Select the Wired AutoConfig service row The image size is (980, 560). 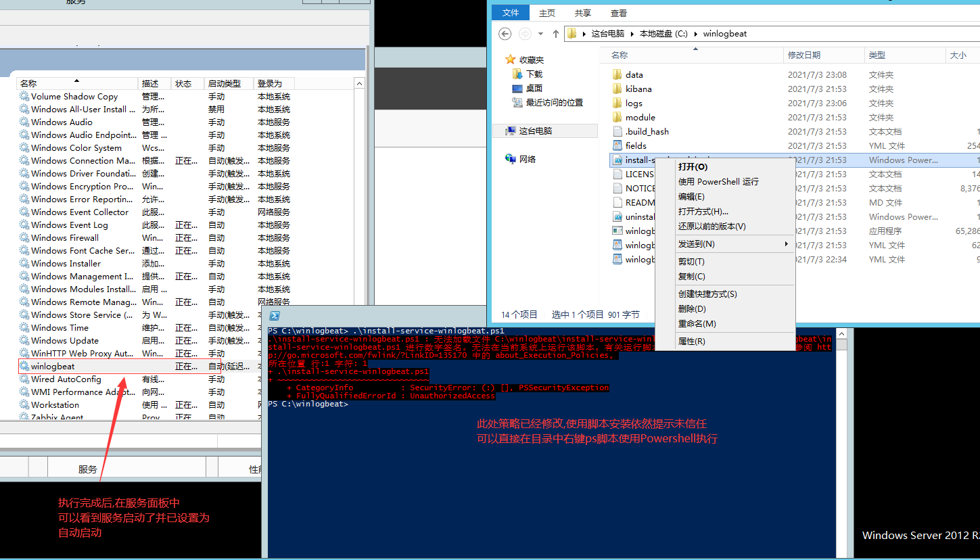tap(139, 379)
